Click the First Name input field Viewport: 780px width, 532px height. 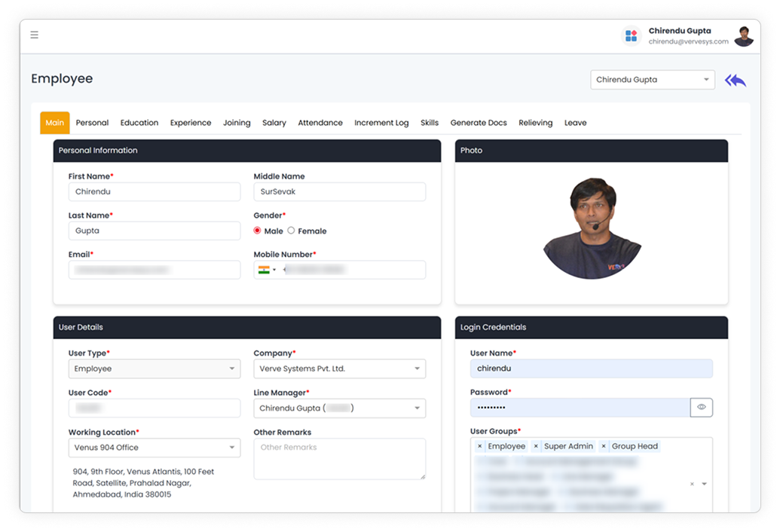click(154, 192)
